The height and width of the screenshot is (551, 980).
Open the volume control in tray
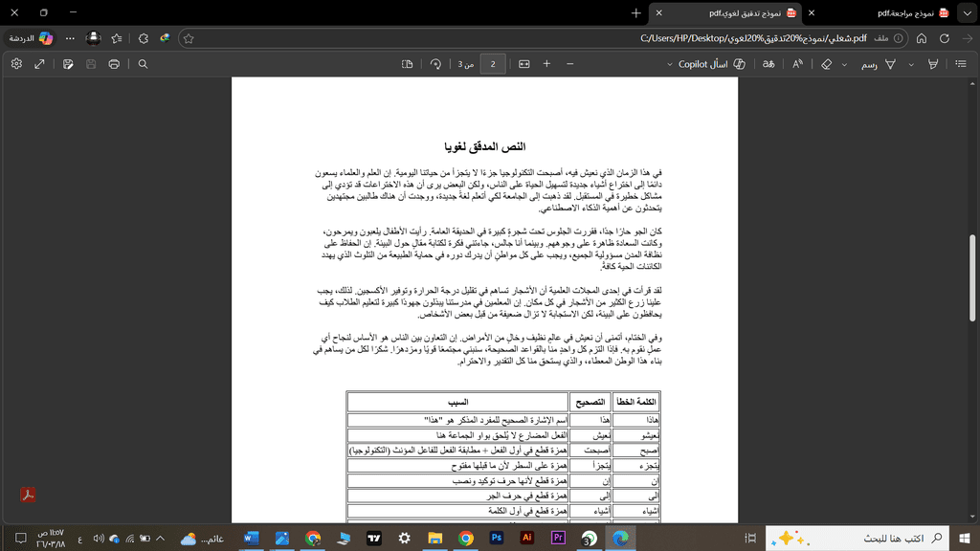[x=99, y=538]
